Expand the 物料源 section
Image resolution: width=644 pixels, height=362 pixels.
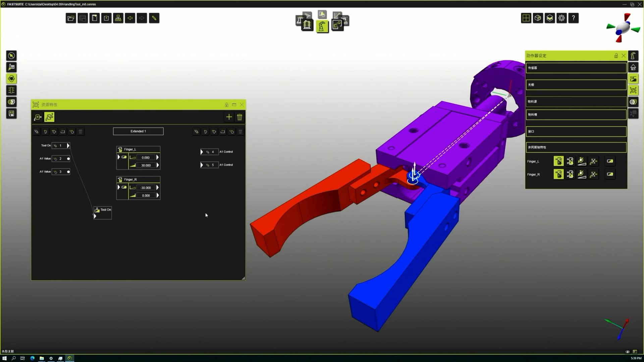pos(576,102)
